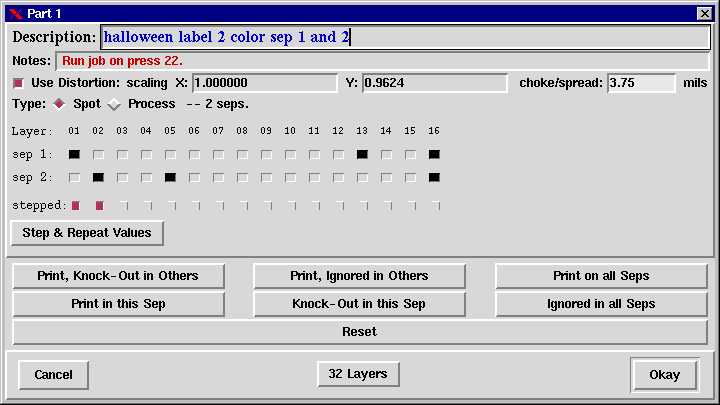Screen dimensions: 720x405
Task: Toggle sep 2 checkbox for layer 05
Action: click(170, 177)
